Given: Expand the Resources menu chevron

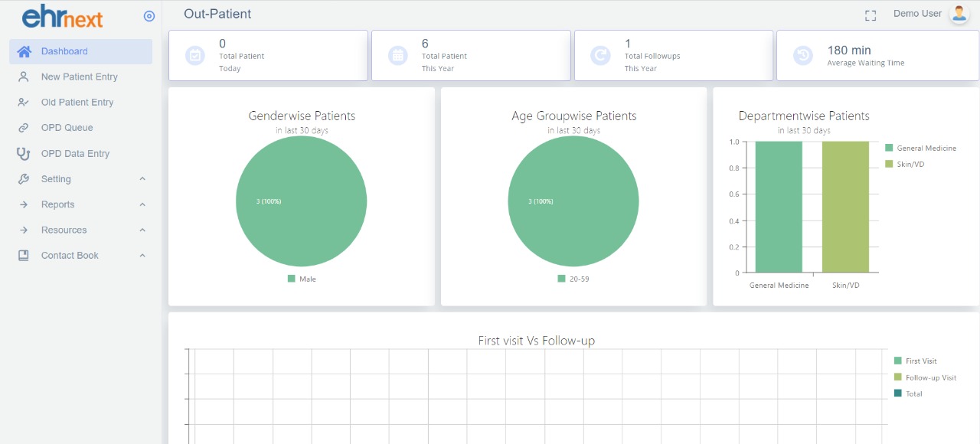Looking at the screenshot, I should pos(142,230).
